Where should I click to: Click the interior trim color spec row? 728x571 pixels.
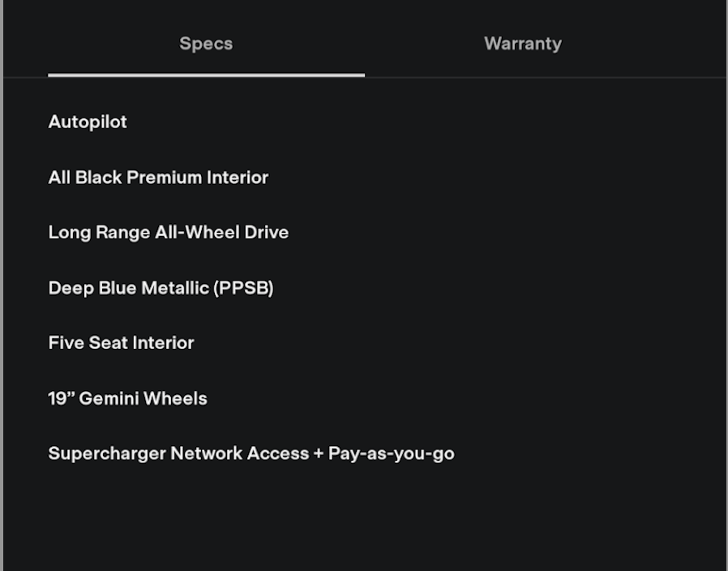(158, 178)
